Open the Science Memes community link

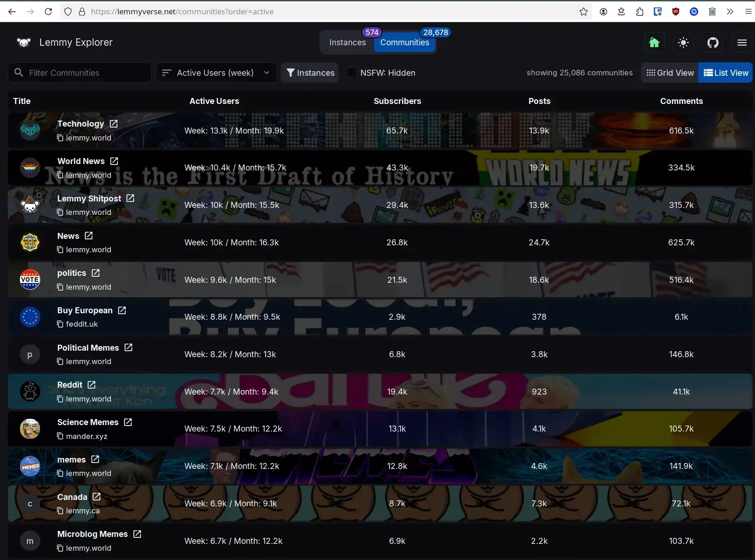coord(88,422)
